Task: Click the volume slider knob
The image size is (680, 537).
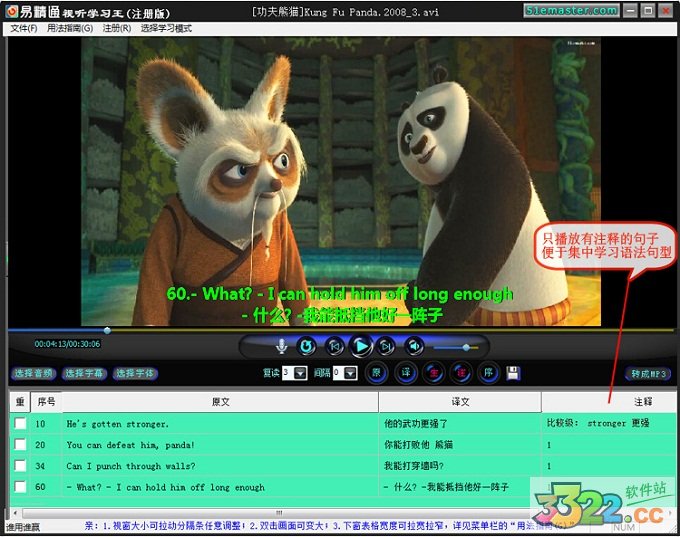Action: (x=466, y=347)
